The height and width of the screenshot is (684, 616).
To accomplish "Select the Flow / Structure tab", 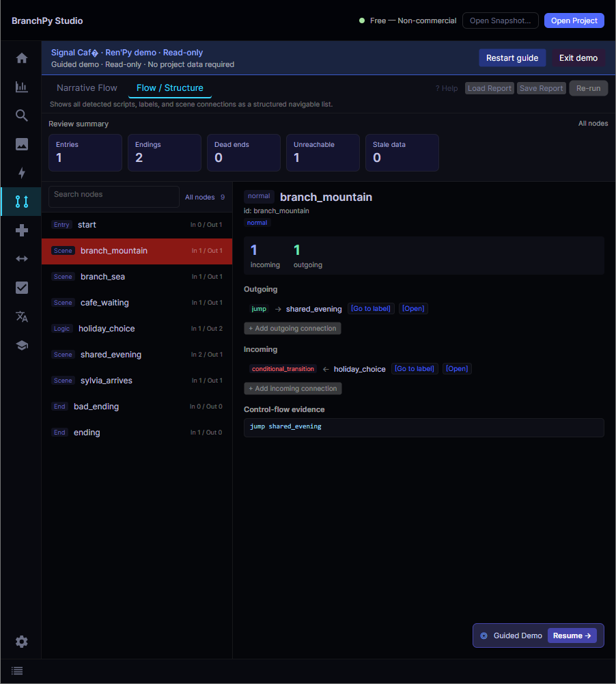I will (169, 87).
